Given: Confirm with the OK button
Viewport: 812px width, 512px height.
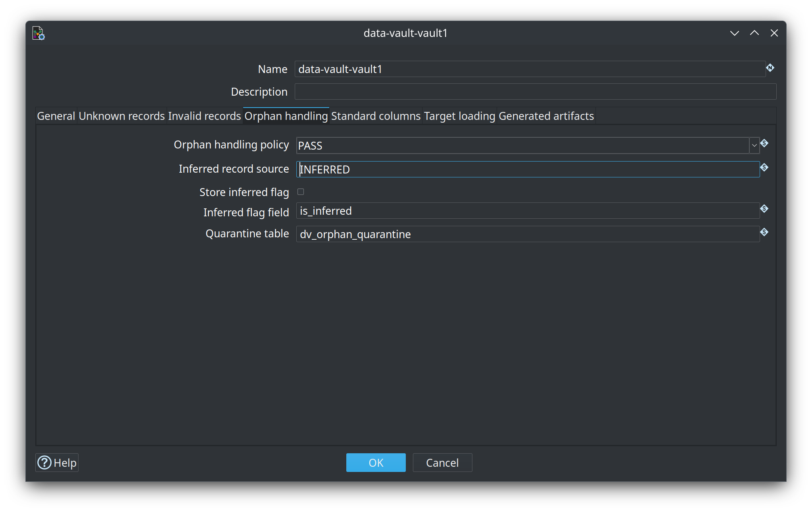Looking at the screenshot, I should point(376,463).
